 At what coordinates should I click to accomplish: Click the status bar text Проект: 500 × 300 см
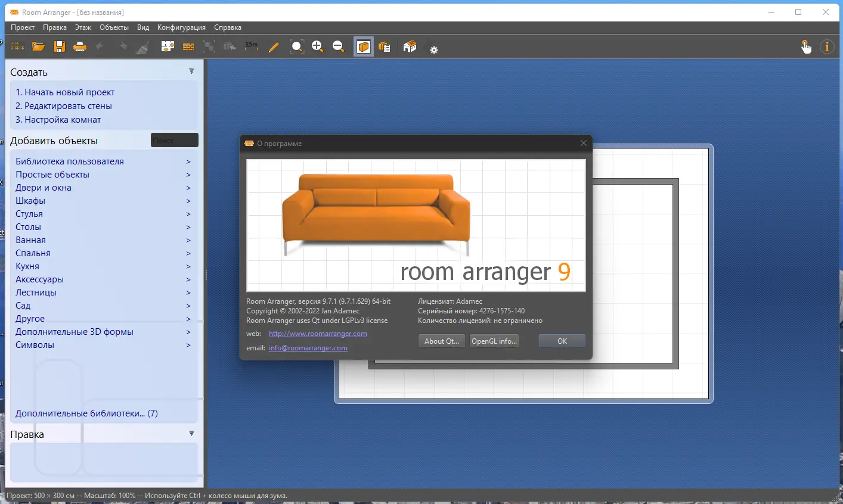(x=42, y=496)
